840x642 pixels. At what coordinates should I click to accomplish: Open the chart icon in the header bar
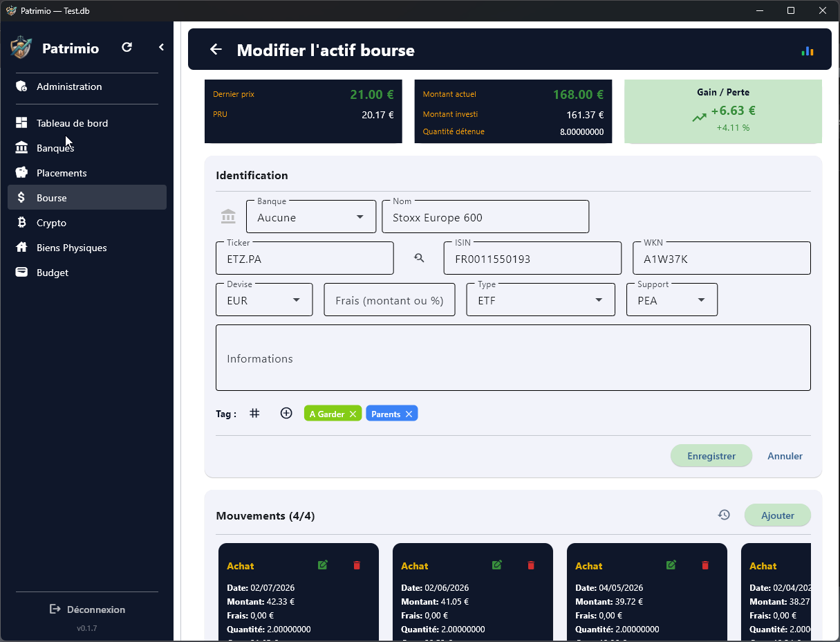808,51
